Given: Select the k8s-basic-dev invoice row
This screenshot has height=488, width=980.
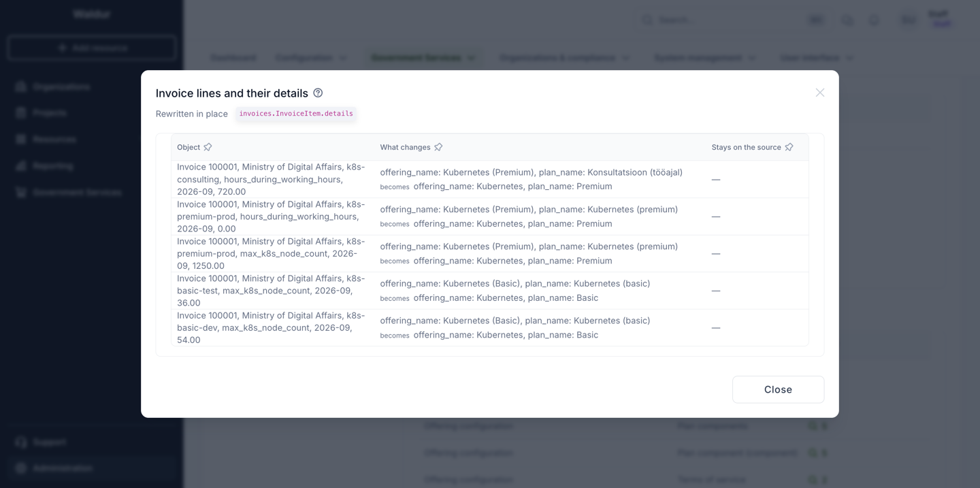Looking at the screenshot, I should coord(489,327).
